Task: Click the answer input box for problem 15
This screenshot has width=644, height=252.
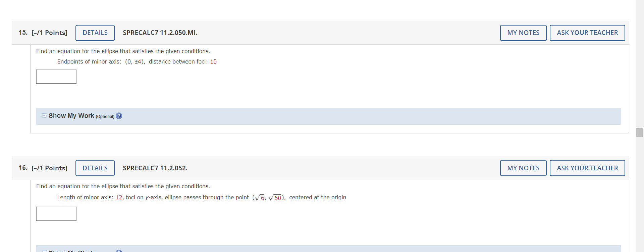Action: (x=56, y=77)
